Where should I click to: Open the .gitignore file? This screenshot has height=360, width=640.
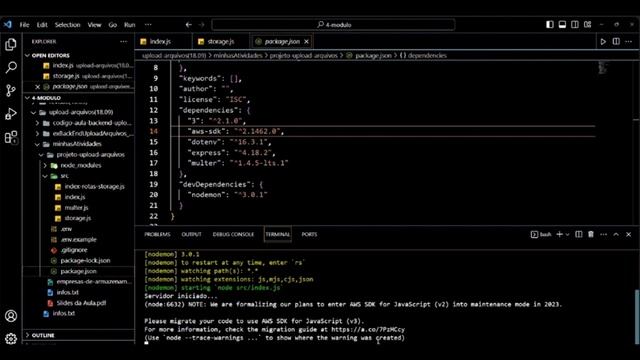click(74, 250)
